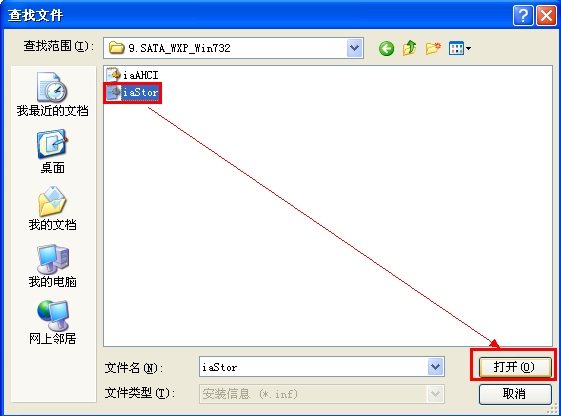Image resolution: width=561 pixels, height=416 pixels.
Task: Select the iaStor file
Action: coord(132,93)
